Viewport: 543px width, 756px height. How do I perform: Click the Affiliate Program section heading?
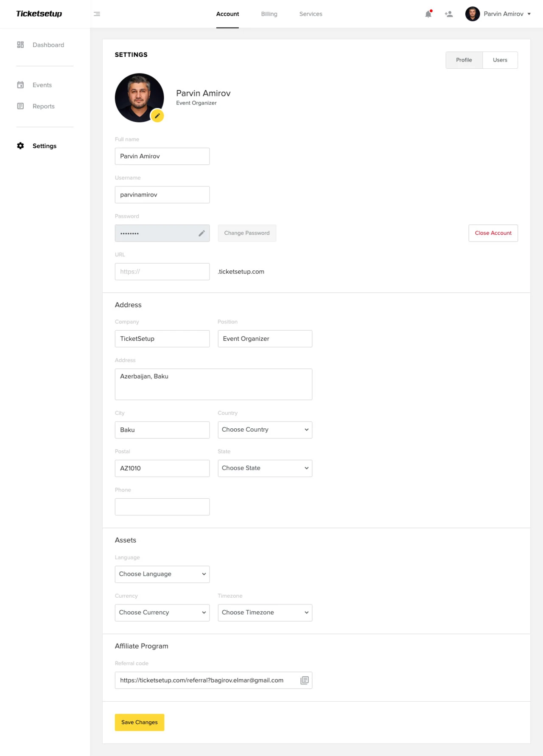tap(142, 646)
